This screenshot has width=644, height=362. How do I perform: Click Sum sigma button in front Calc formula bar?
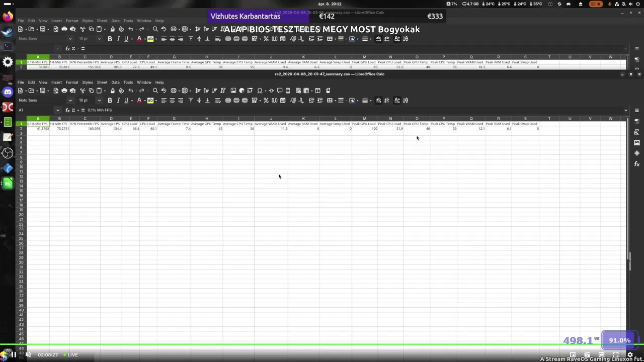[x=73, y=110]
